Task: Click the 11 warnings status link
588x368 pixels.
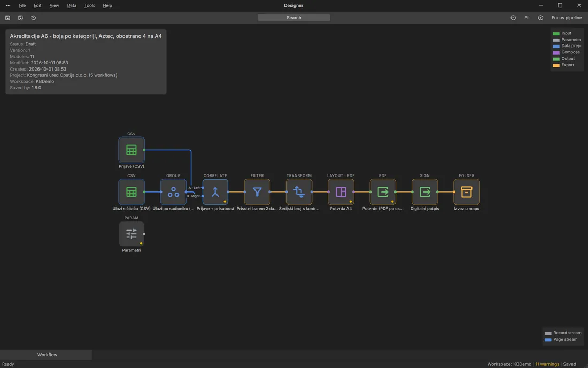Action: click(547, 364)
